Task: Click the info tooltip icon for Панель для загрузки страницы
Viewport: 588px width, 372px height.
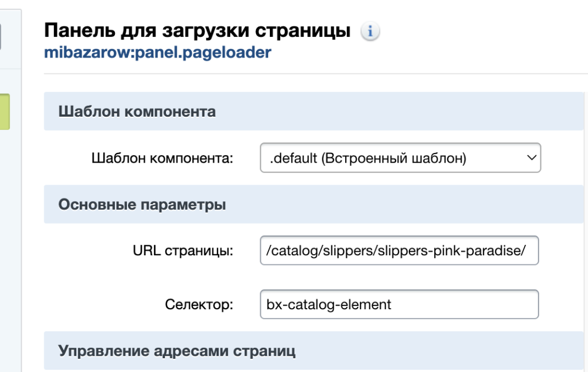Action: [x=370, y=31]
